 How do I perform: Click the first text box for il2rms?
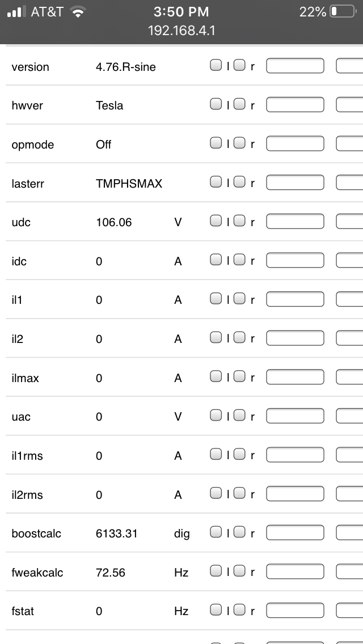(x=295, y=494)
